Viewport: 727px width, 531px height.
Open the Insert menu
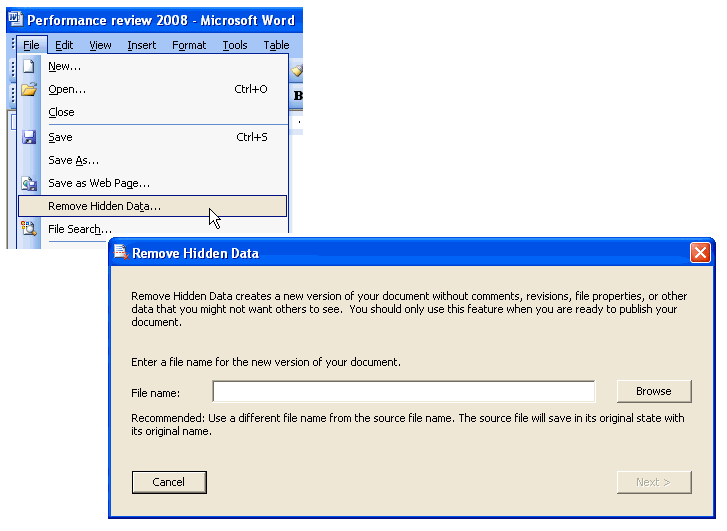coord(141,45)
